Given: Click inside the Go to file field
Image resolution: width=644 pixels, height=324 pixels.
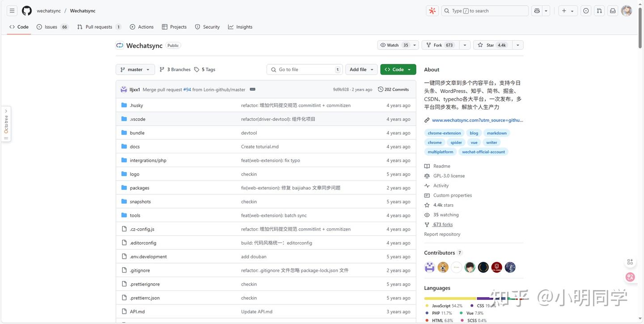Looking at the screenshot, I should (304, 69).
